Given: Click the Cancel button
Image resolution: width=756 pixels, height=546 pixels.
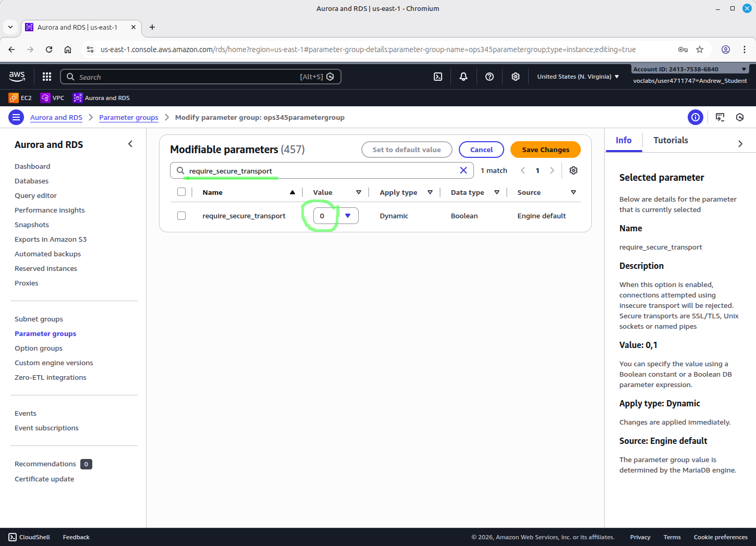Looking at the screenshot, I should 481,150.
